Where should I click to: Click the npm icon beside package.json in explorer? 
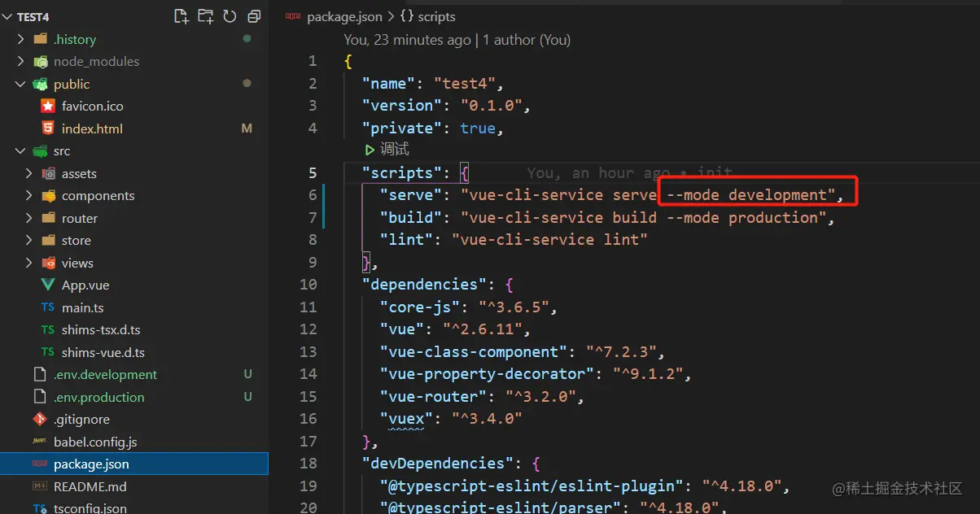tap(40, 464)
